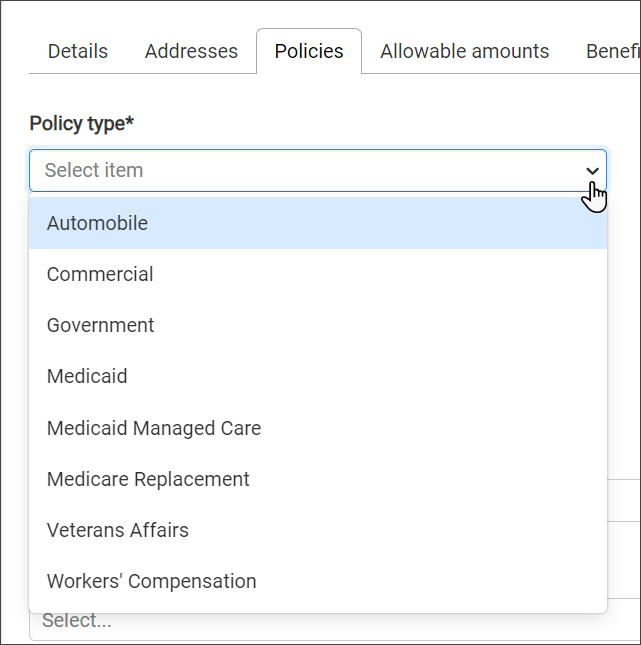Select the Policies tab
The image size is (641, 645).
pos(309,51)
